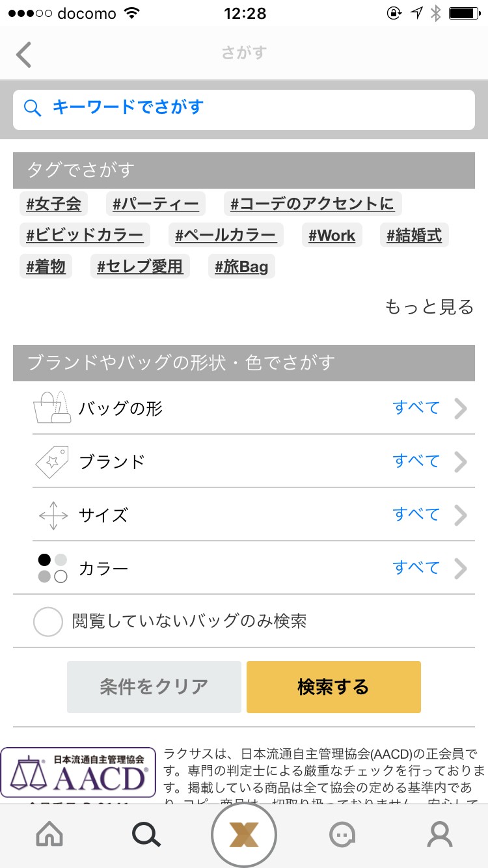Expand the ブランド row chevron
This screenshot has height=868, width=488.
[461, 462]
